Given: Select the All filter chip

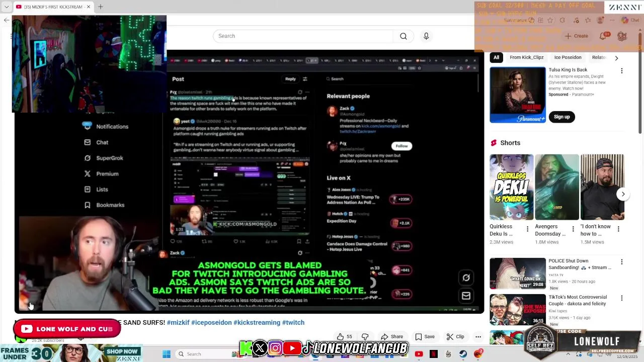Looking at the screenshot, I should click(x=496, y=57).
